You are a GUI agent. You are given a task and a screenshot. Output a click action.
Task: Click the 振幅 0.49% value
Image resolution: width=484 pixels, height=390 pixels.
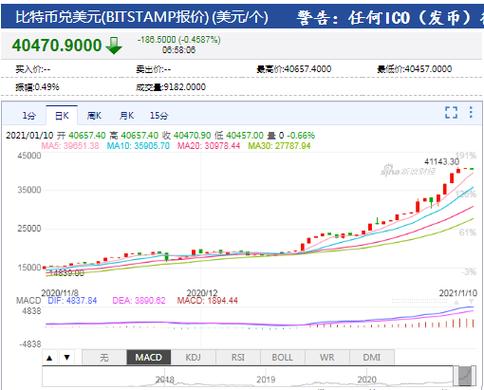37,87
